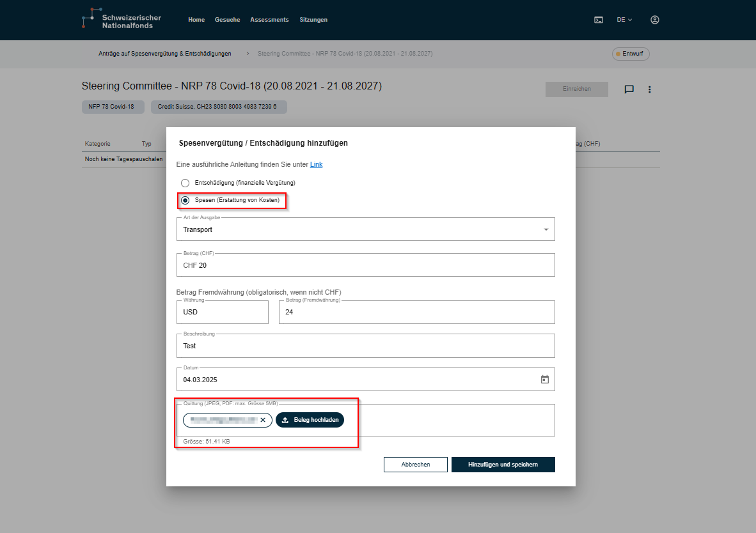Open the Datum calendar picker icon
756x533 pixels.
point(545,380)
